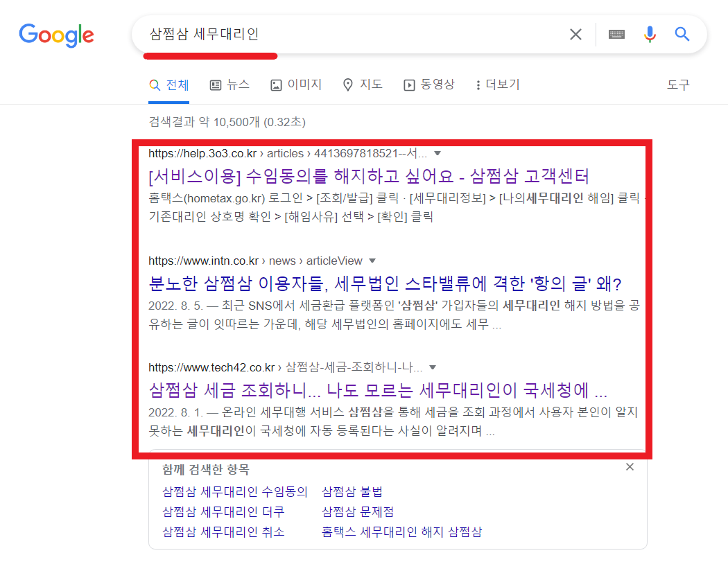Click the 함께 검색한 항목 heading
This screenshot has height=571, width=728.
coord(206,469)
